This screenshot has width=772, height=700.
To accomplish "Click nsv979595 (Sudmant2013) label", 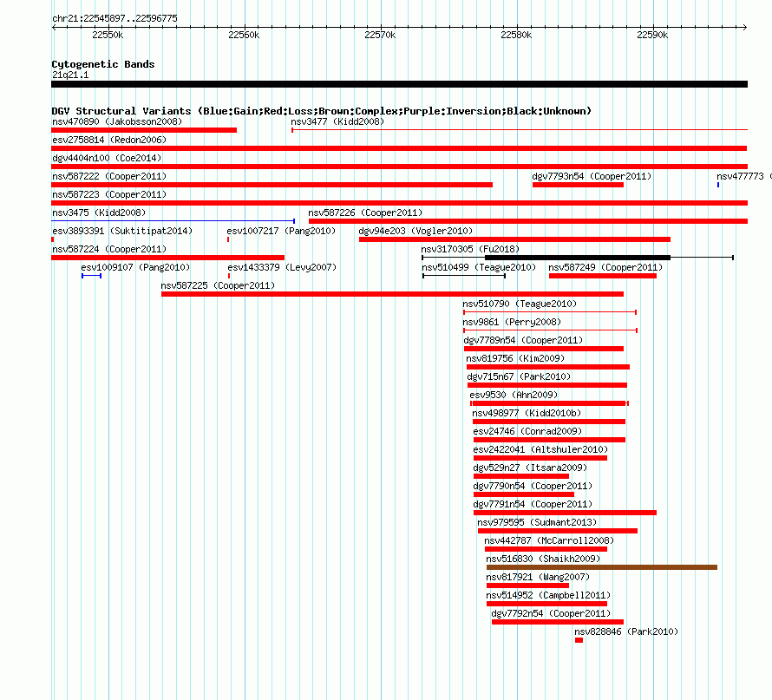I will click(x=537, y=522).
